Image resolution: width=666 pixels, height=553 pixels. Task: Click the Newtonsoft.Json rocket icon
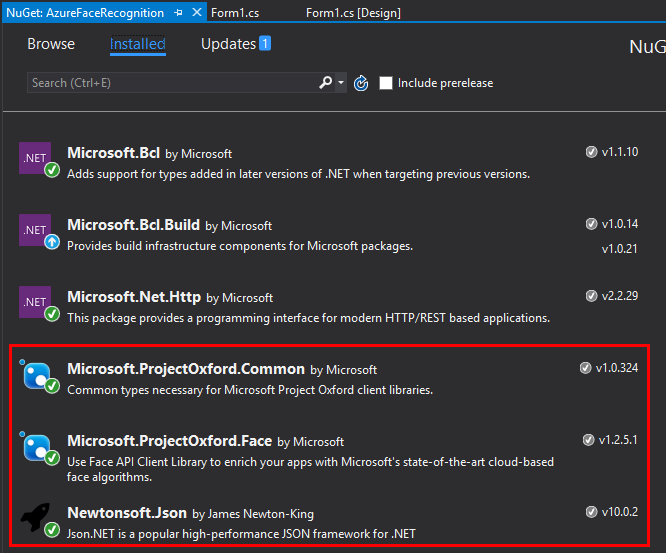tap(36, 517)
